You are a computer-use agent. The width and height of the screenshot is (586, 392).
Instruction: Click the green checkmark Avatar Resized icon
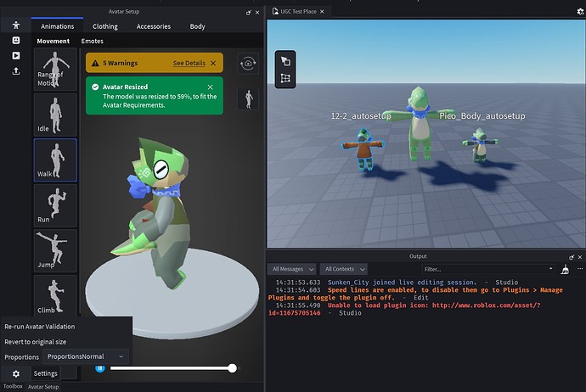[95, 87]
